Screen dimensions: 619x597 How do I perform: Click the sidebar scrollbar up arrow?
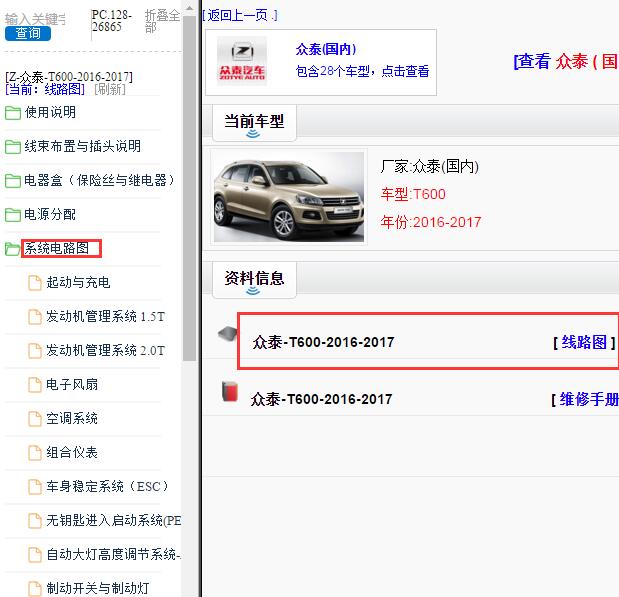click(189, 8)
